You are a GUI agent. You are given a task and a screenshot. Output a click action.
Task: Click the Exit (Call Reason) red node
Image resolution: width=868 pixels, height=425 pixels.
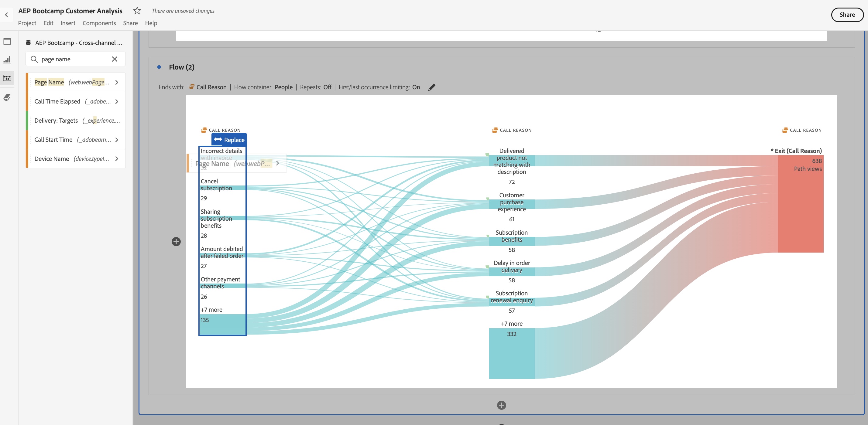coord(801,204)
